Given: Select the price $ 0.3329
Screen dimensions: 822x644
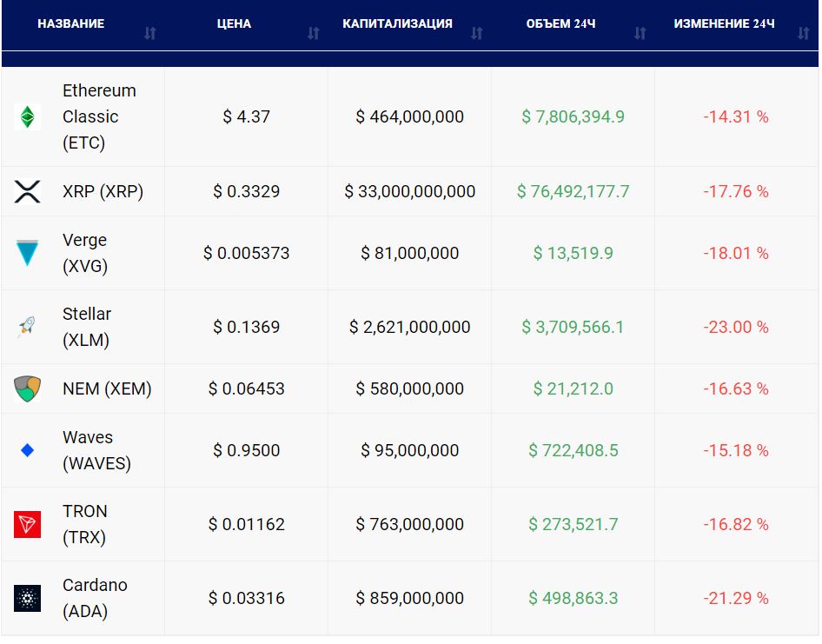Looking at the screenshot, I should point(247,191).
